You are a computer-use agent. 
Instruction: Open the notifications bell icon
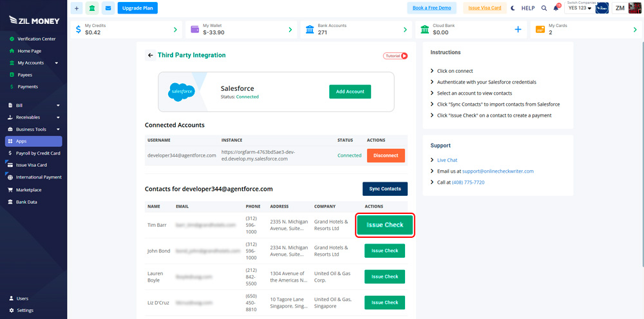coord(556,8)
